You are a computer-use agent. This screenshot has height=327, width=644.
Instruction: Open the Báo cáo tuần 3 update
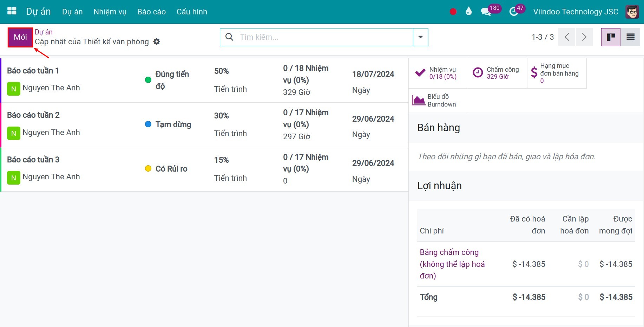pos(33,160)
